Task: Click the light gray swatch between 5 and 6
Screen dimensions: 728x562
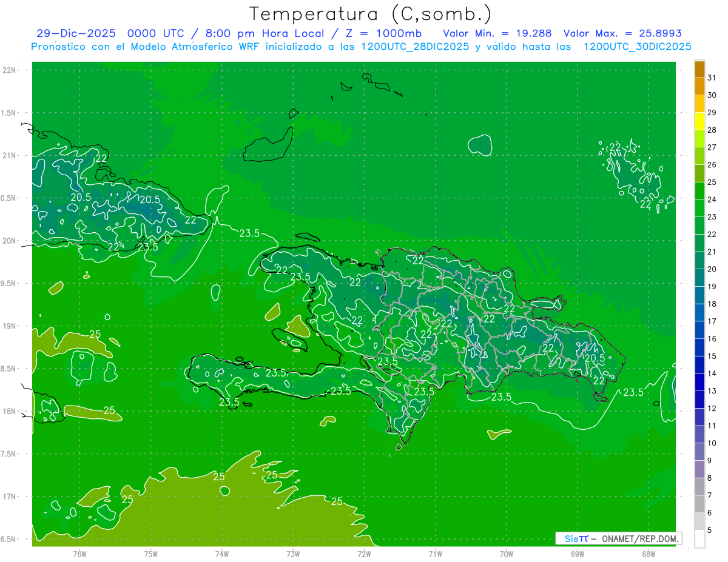Action: point(699,521)
